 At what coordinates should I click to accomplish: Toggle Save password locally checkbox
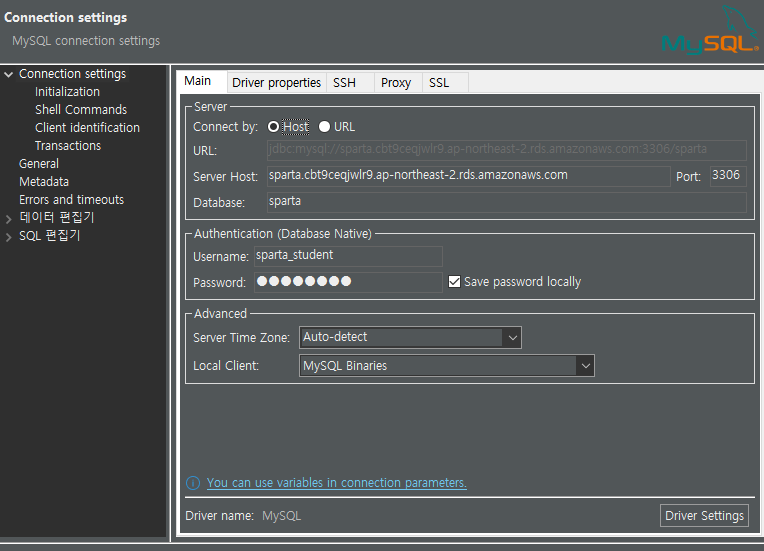tap(454, 282)
